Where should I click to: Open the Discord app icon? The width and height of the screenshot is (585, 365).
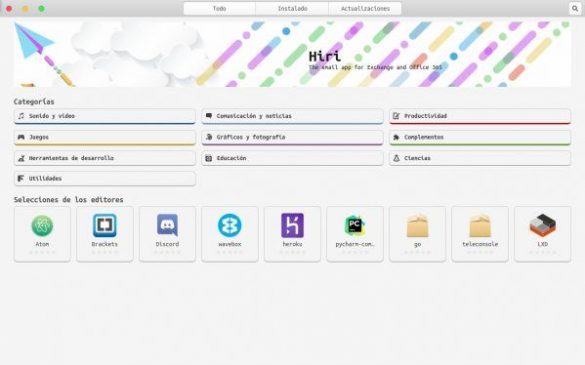point(167,225)
